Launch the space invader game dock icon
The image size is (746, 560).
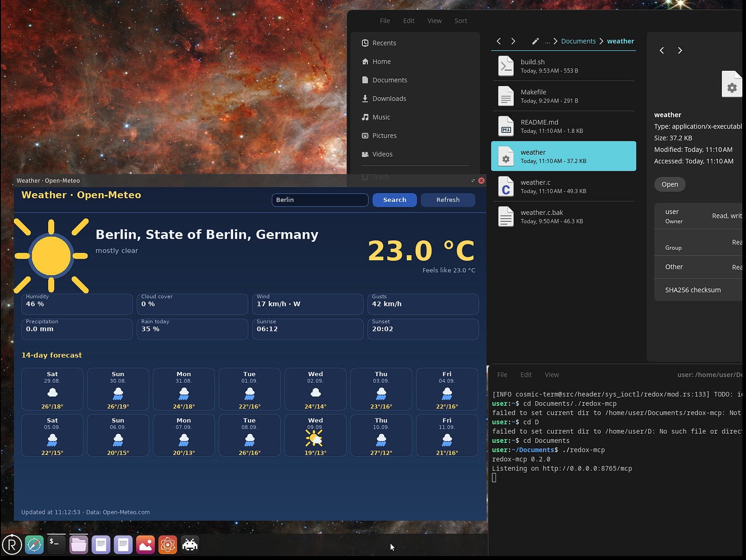190,544
